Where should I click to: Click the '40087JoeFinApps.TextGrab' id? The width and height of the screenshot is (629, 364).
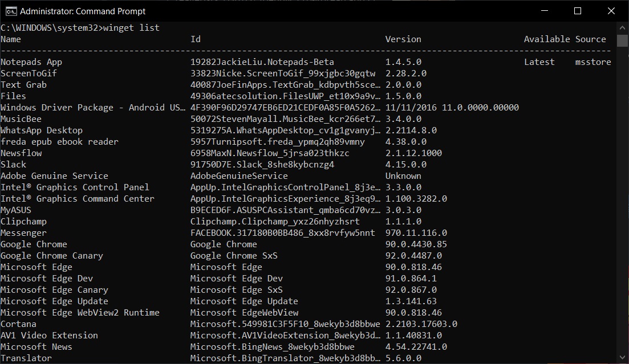(x=285, y=85)
